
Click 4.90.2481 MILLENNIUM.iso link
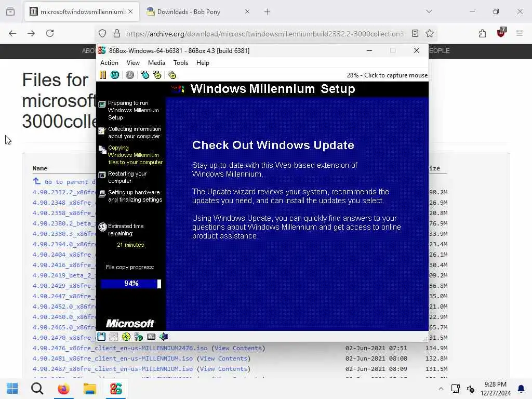tap(113, 358)
